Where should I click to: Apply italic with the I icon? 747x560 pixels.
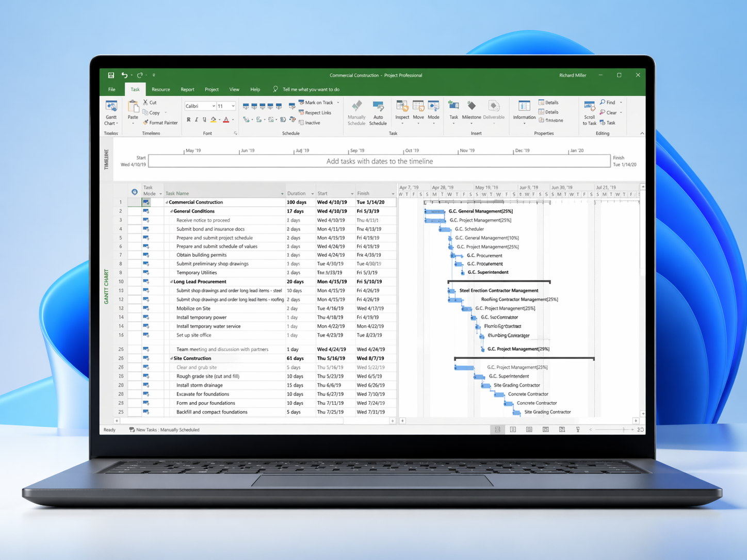197,120
